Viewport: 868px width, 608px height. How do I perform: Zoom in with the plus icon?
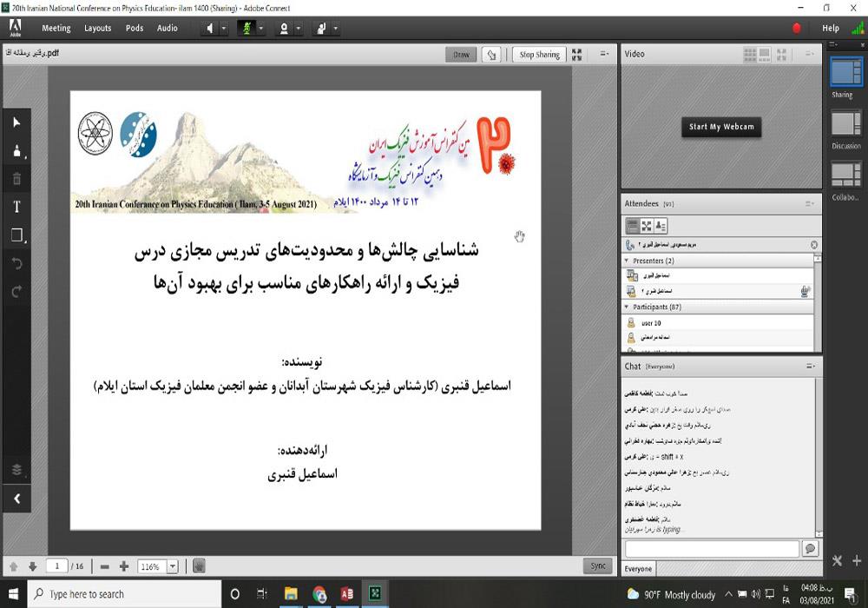tap(123, 566)
